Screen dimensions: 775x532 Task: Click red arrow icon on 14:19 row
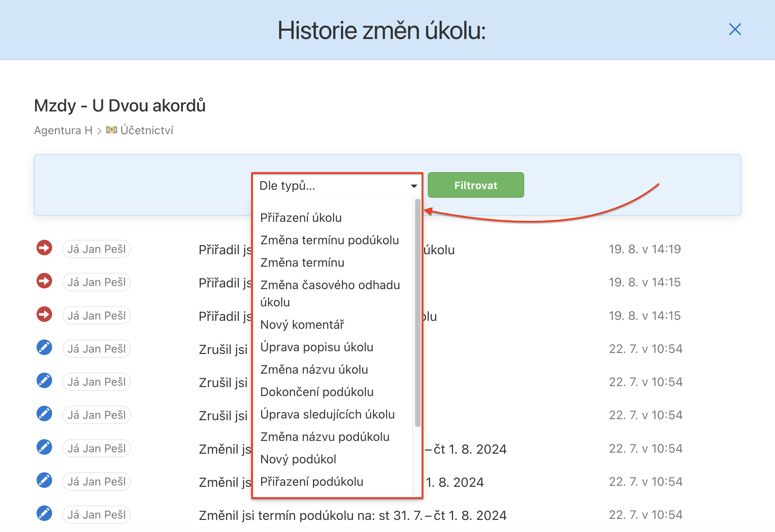(x=44, y=248)
